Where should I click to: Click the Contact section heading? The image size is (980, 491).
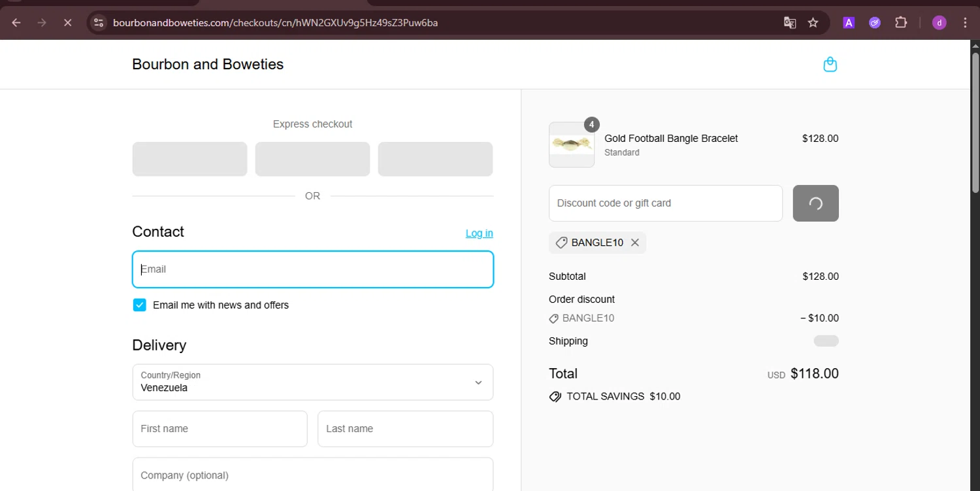[x=158, y=231]
